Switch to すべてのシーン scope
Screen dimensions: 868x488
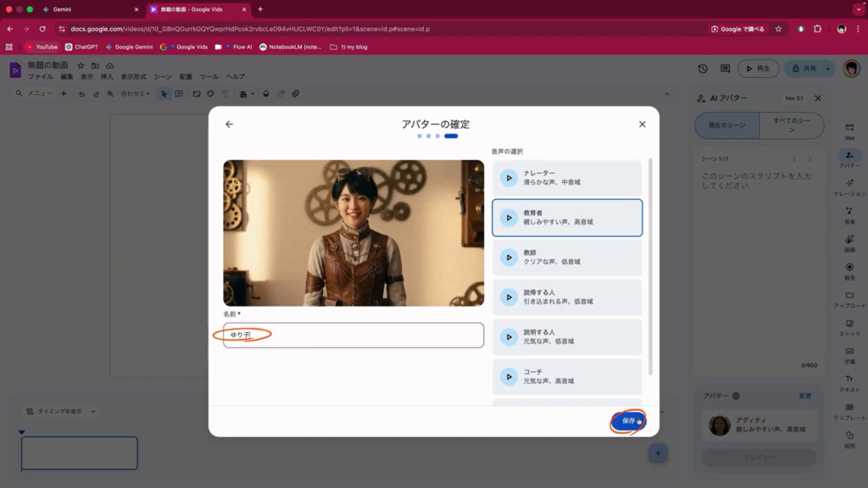(791, 125)
